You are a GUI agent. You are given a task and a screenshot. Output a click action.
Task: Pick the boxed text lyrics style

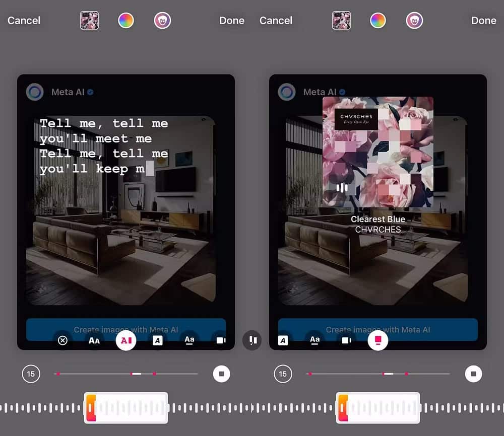[157, 340]
